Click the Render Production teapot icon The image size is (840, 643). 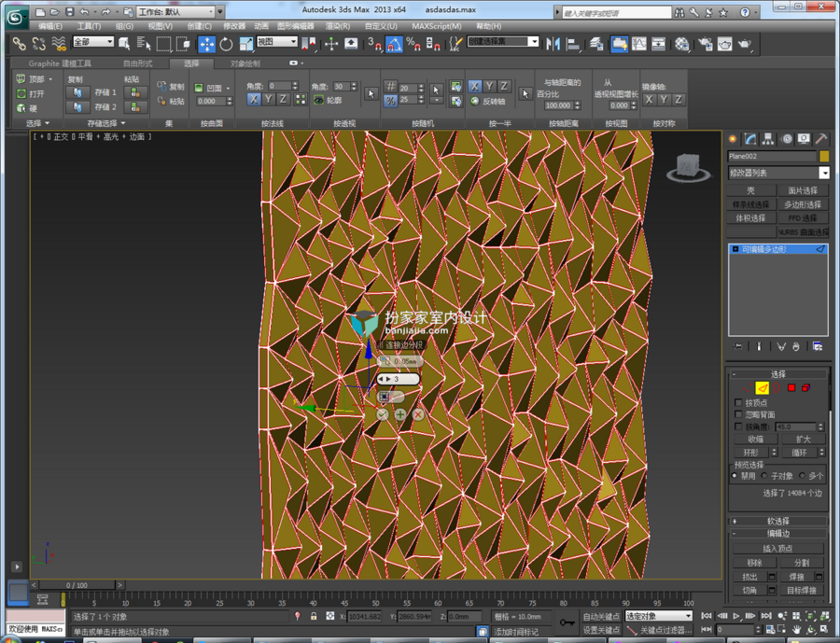click(745, 44)
